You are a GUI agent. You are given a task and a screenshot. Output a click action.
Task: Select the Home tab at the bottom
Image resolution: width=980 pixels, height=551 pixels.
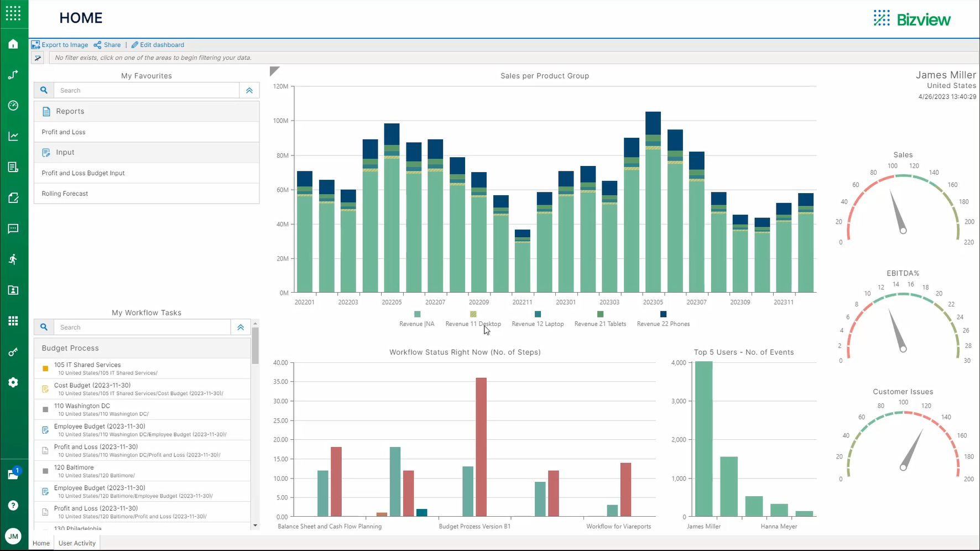pos(40,543)
